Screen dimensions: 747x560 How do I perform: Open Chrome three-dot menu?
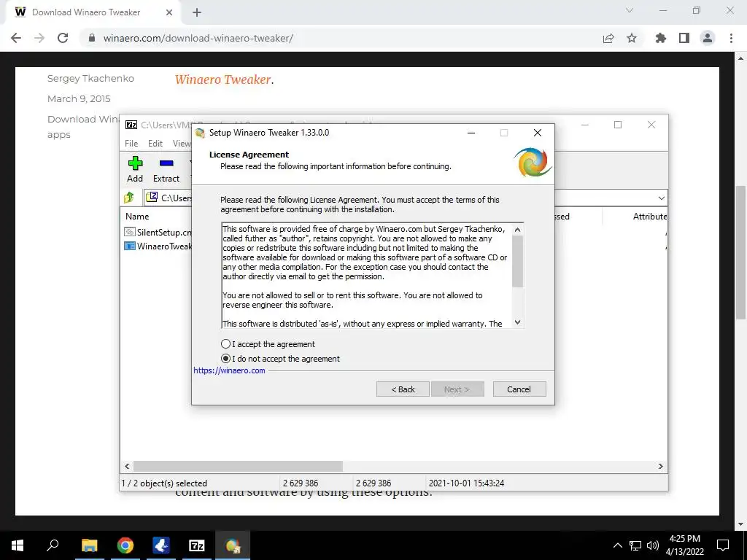pos(731,38)
